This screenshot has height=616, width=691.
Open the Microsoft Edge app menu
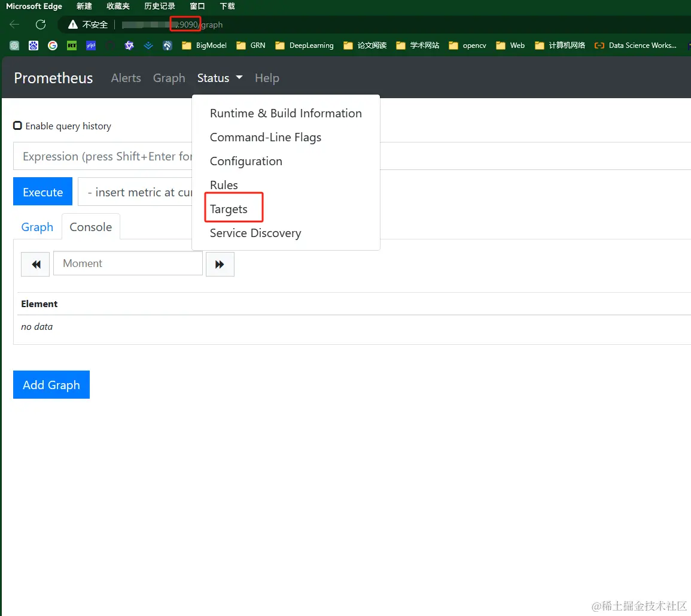(34, 6)
